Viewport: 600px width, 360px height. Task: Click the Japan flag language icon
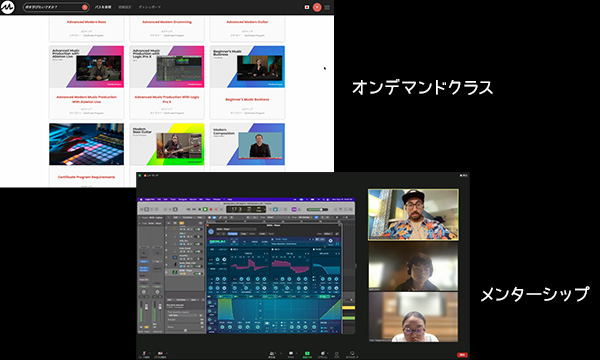(307, 7)
